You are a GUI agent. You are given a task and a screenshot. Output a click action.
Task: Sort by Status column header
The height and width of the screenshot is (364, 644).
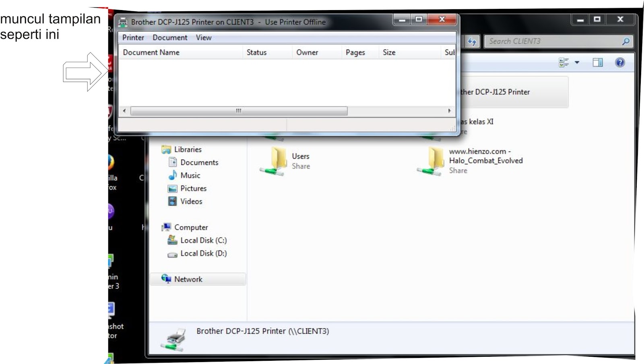(x=267, y=52)
